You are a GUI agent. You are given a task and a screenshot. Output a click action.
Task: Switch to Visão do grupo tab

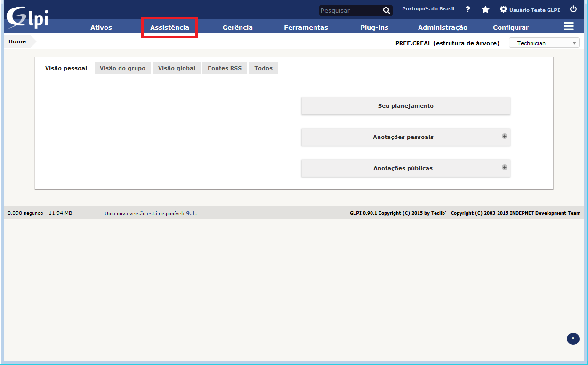[122, 68]
